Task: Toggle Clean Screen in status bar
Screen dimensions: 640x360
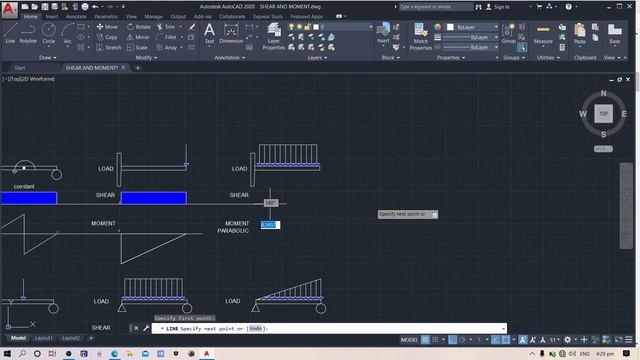Action: [x=619, y=340]
